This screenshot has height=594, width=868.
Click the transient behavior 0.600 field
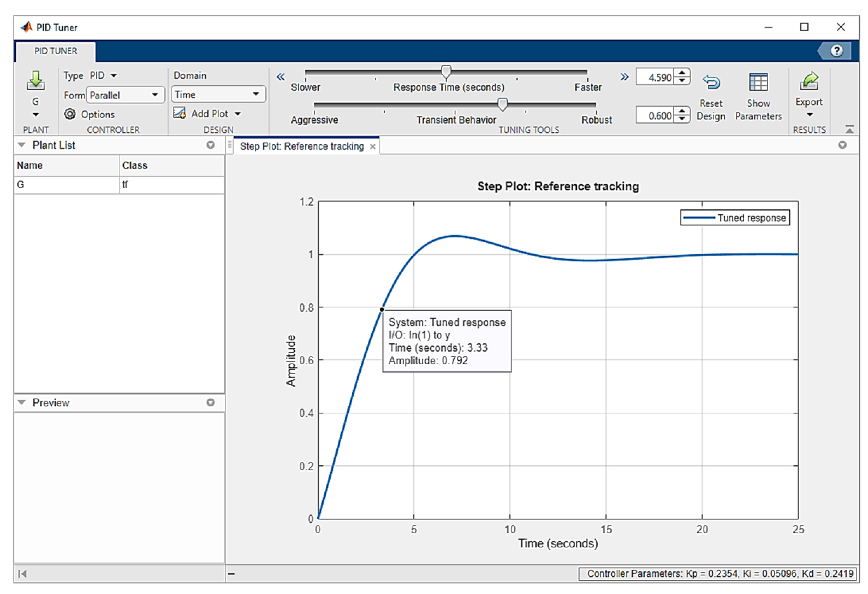coord(656,116)
